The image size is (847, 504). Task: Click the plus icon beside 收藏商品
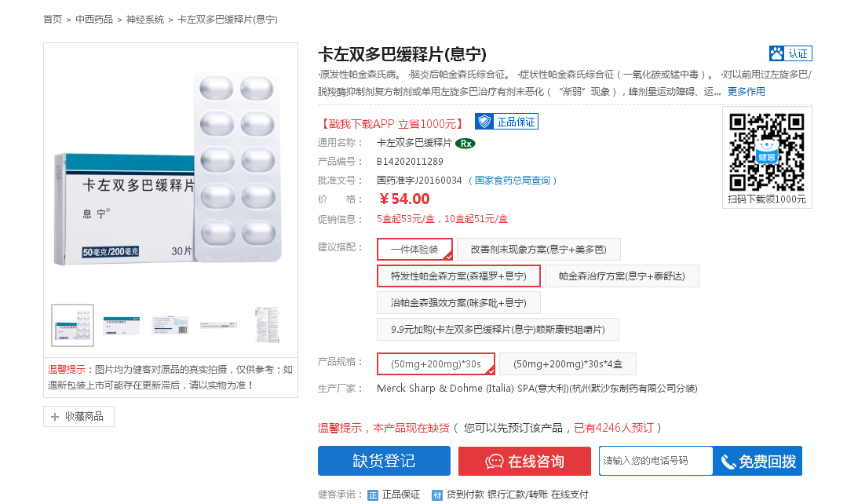point(55,417)
